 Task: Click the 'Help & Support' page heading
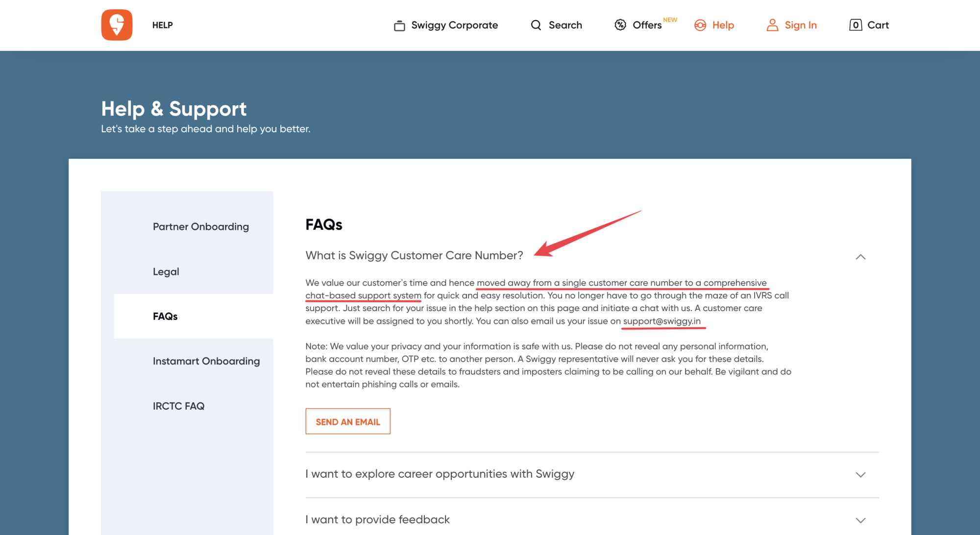tap(173, 108)
